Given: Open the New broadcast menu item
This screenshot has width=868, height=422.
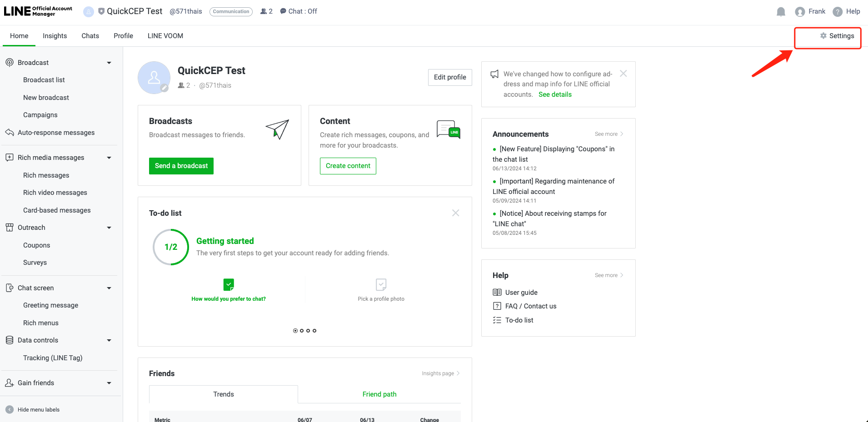Looking at the screenshot, I should coord(46,98).
